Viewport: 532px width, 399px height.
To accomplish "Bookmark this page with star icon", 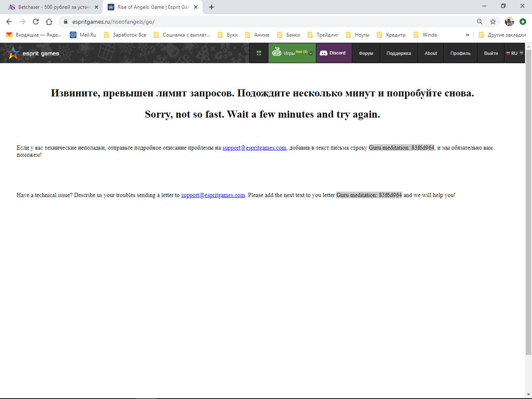I will click(493, 22).
